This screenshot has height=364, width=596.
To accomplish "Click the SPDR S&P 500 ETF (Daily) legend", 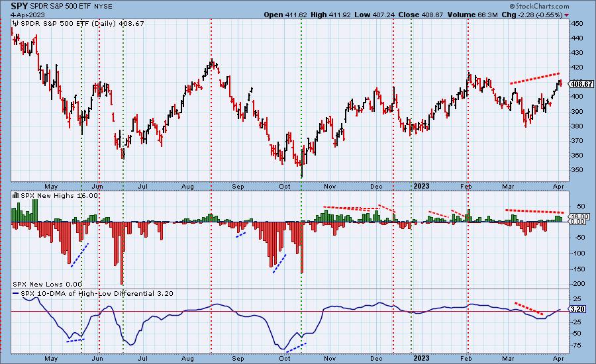I will 82,24.
